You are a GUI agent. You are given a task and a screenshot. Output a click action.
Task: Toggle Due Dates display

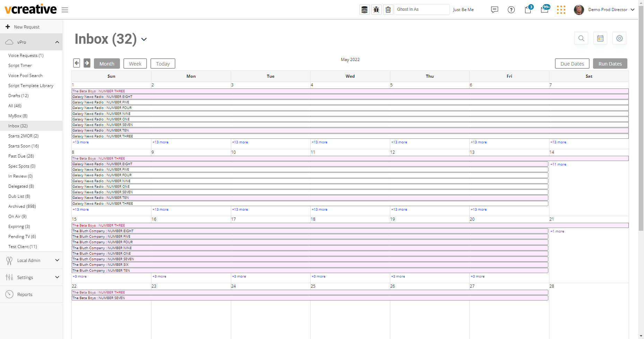click(x=572, y=63)
